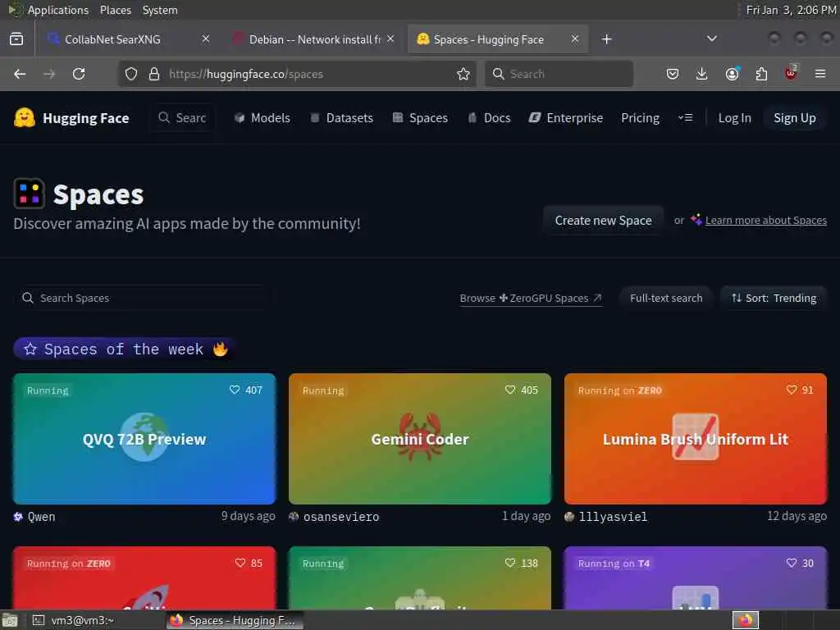Go back with the browser back arrow
The height and width of the screenshot is (630, 840).
pos(20,74)
